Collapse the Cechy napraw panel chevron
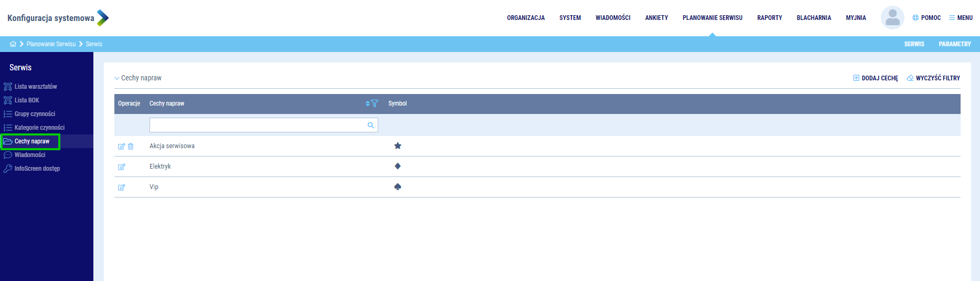Screen dimensions: 980x281 pyautogui.click(x=117, y=78)
